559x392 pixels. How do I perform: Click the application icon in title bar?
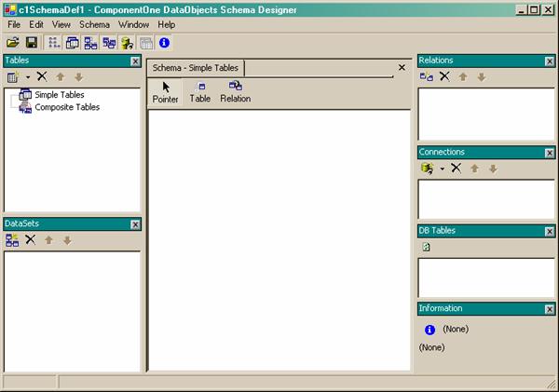pyautogui.click(x=10, y=10)
